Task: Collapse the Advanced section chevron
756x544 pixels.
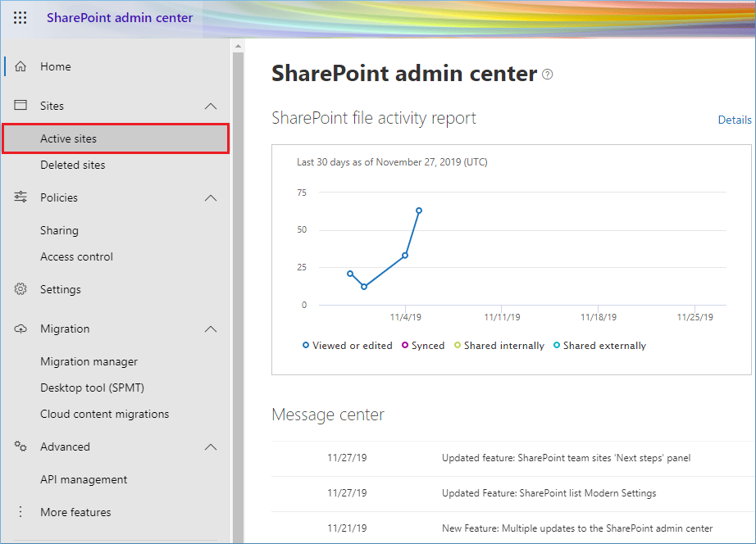Action: pos(211,447)
